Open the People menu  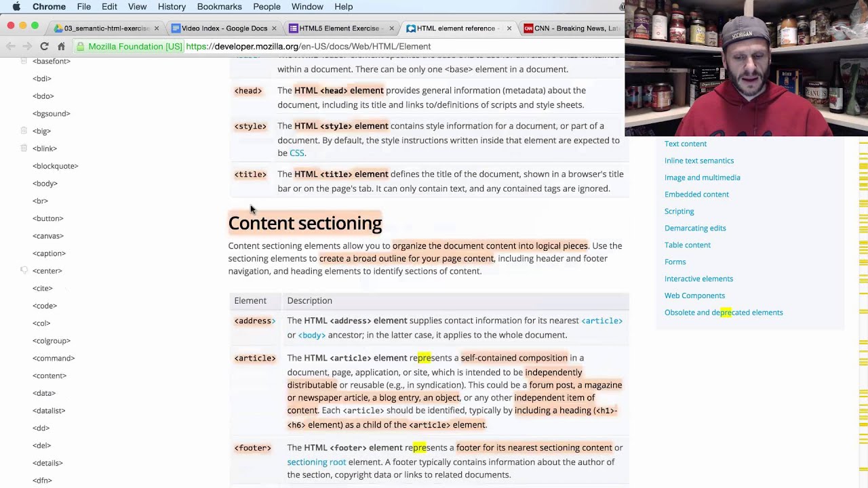(267, 7)
